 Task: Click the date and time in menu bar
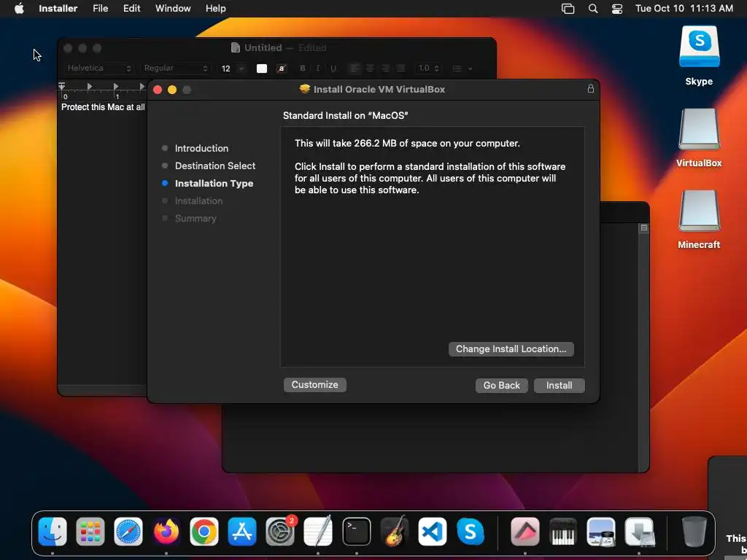[684, 8]
